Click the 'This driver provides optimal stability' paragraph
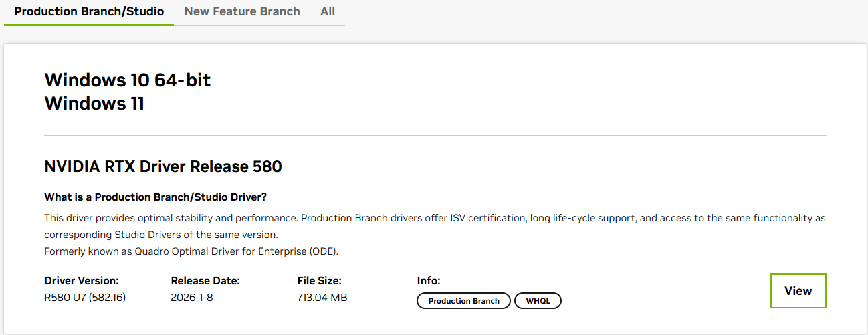868x335 pixels. [435, 219]
